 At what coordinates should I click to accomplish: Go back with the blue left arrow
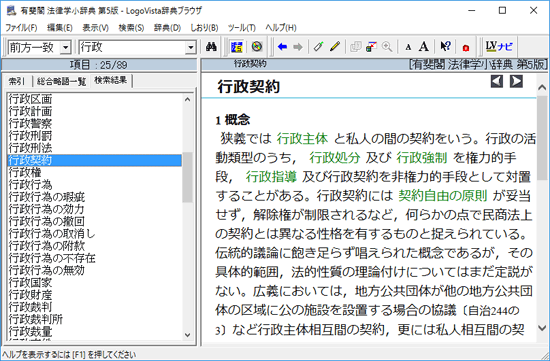(x=282, y=47)
